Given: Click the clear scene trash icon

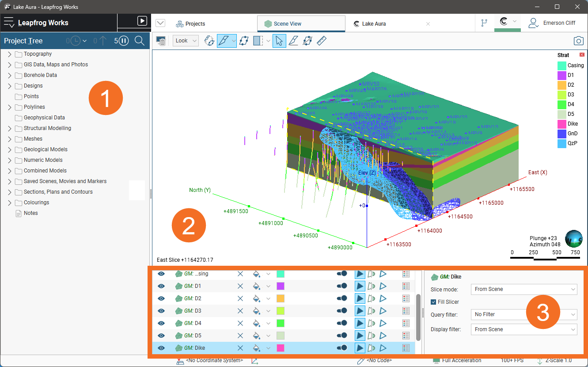Looking at the screenshot, I should coord(161,41).
